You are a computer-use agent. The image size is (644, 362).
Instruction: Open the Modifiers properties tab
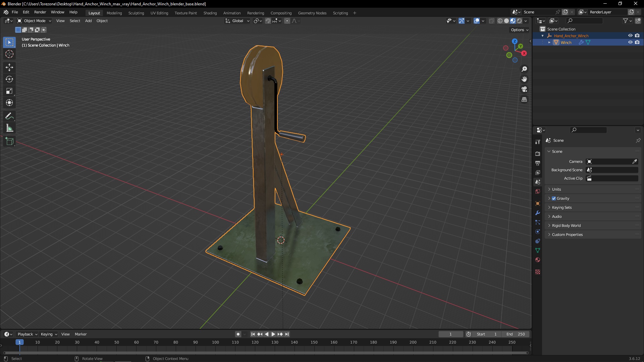538,213
